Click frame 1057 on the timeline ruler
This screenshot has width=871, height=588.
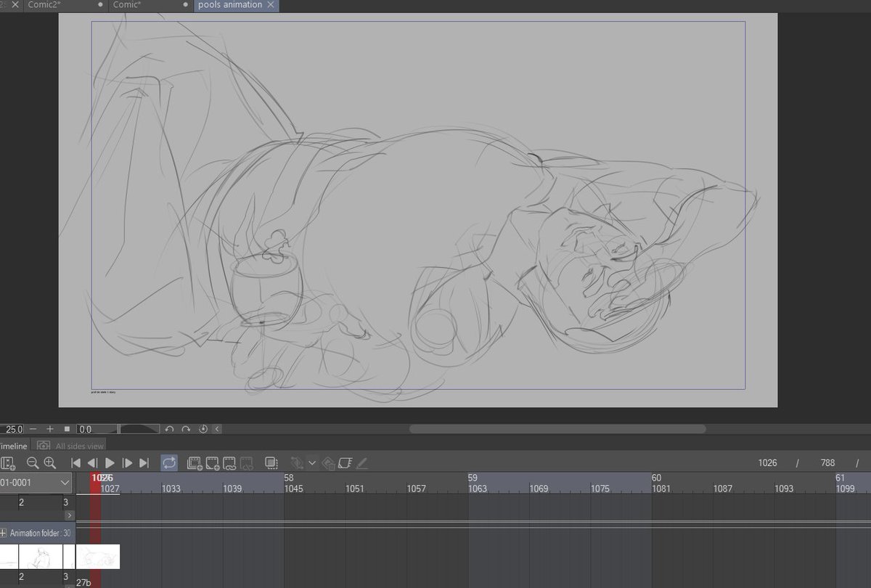point(417,489)
